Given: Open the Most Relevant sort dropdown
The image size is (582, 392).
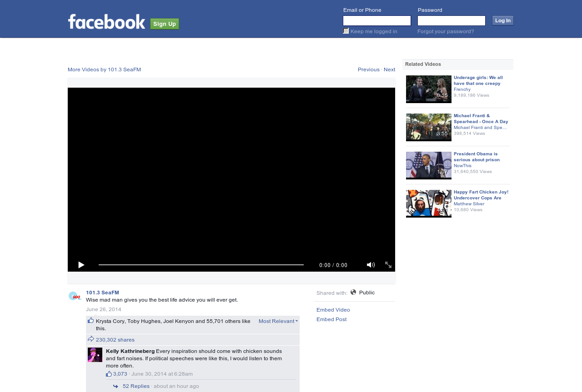Looking at the screenshot, I should 278,321.
